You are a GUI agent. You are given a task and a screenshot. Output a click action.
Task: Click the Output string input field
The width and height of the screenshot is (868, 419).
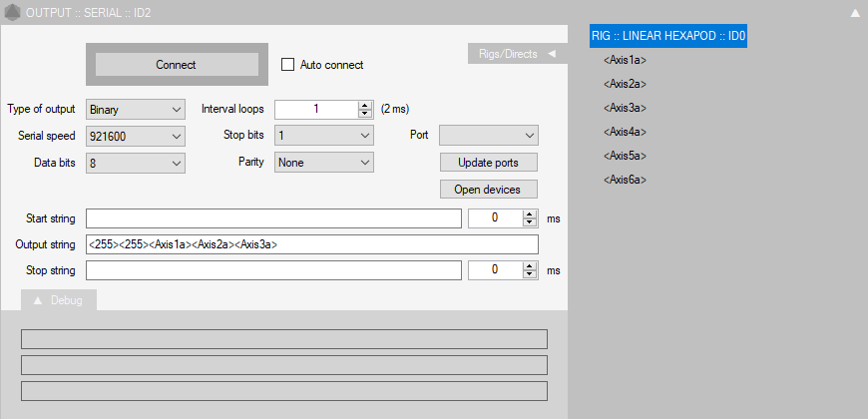(x=312, y=244)
